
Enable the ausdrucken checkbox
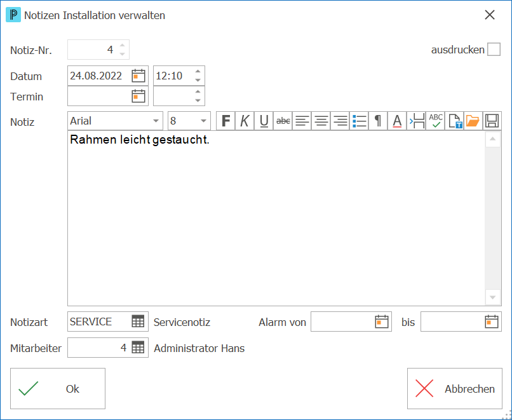tap(494, 50)
